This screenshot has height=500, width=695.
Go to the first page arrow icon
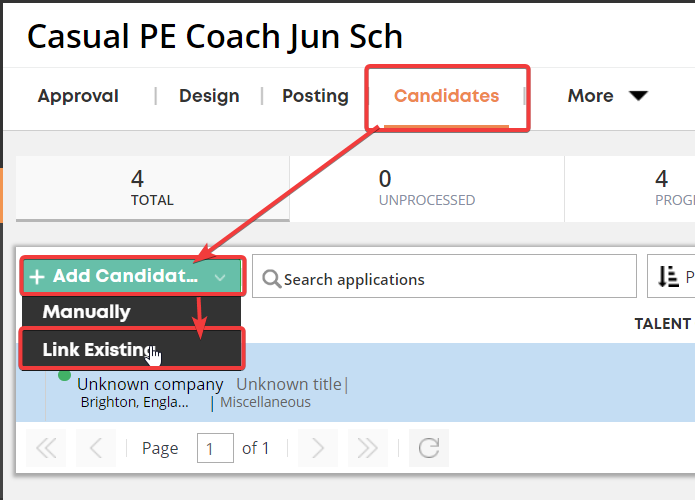(x=46, y=448)
